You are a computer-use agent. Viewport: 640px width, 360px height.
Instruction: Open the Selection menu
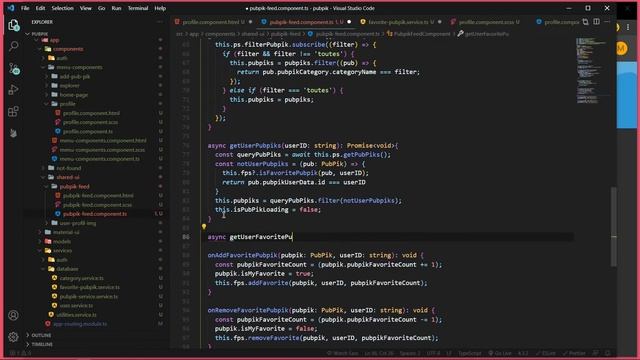click(x=62, y=8)
